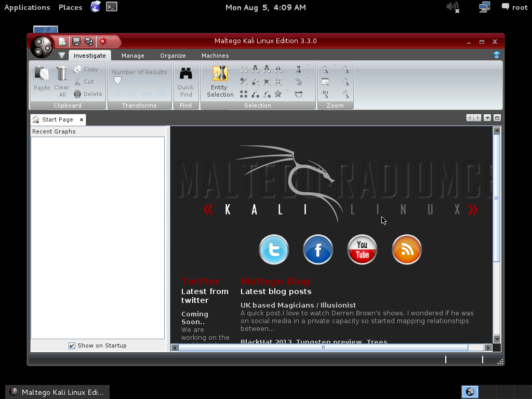Click the chain Select Links icon
The width and height of the screenshot is (532, 399).
point(299,82)
